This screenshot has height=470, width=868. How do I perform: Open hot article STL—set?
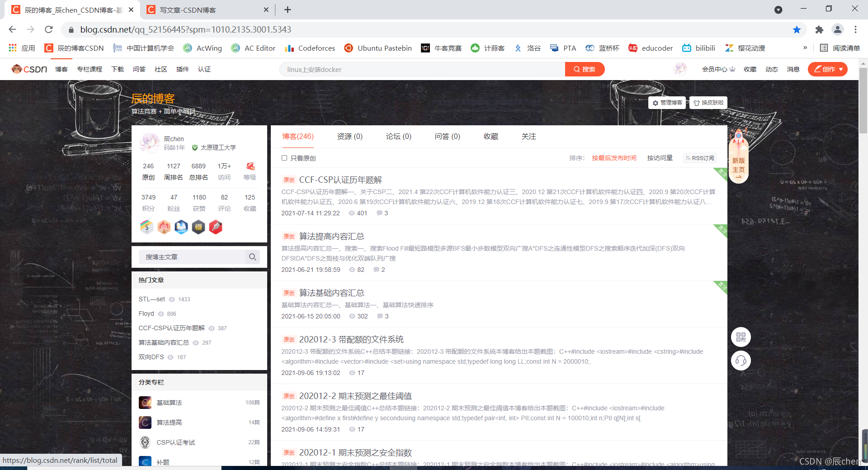152,299
